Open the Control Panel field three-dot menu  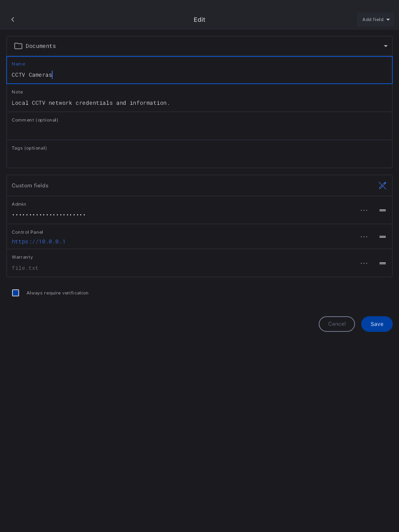(x=364, y=237)
